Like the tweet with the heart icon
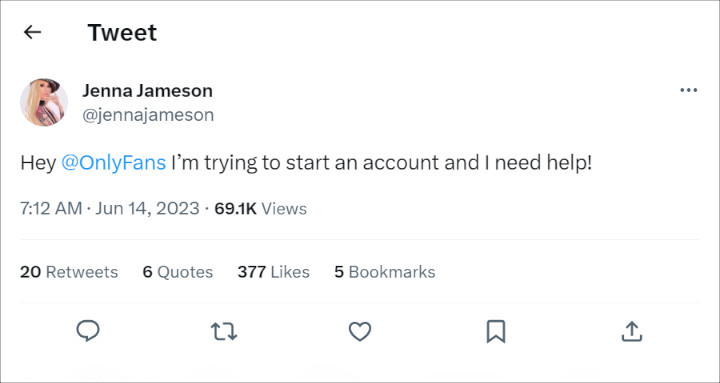The image size is (720, 383). pyautogui.click(x=360, y=331)
